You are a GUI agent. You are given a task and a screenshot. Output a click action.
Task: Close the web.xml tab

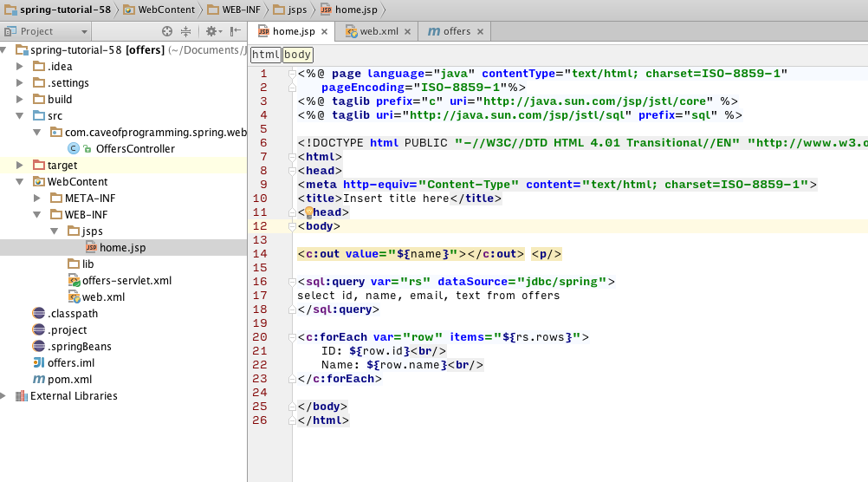407,31
